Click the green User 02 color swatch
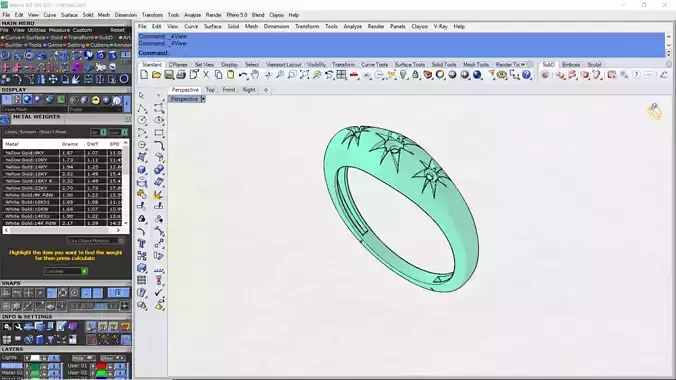This screenshot has width=676, height=380. [102, 373]
